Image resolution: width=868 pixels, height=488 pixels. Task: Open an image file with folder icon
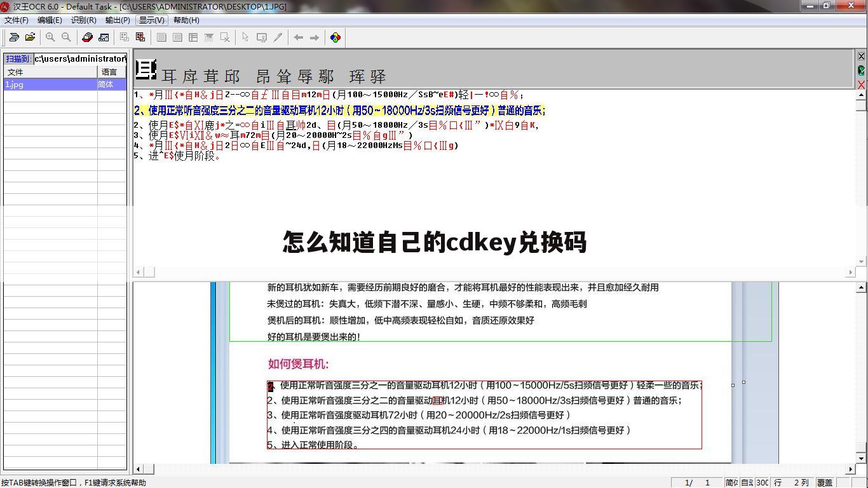pyautogui.click(x=30, y=37)
